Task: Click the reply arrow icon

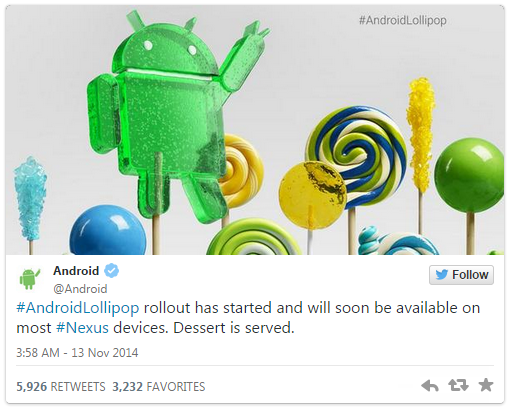Action: 430,386
